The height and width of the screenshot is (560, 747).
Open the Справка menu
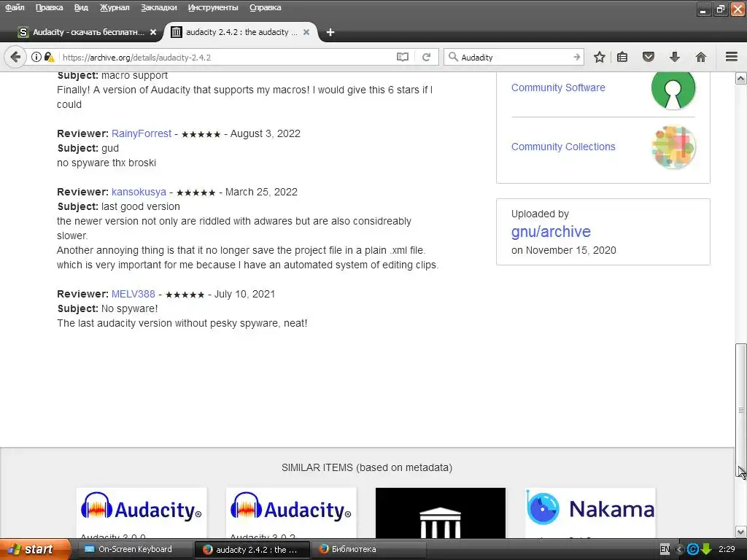tap(266, 7)
